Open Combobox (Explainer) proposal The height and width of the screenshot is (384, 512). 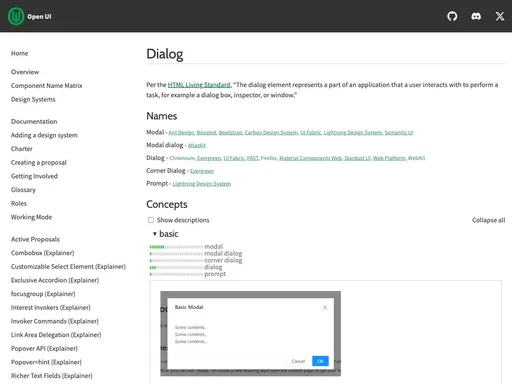43,253
